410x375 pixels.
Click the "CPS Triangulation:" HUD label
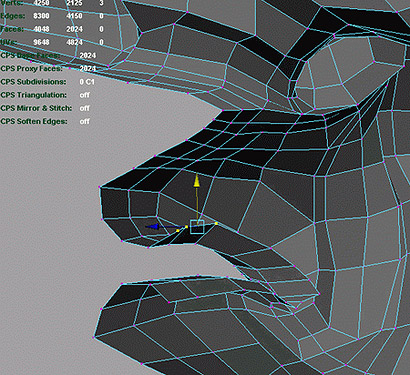pyautogui.click(x=34, y=95)
